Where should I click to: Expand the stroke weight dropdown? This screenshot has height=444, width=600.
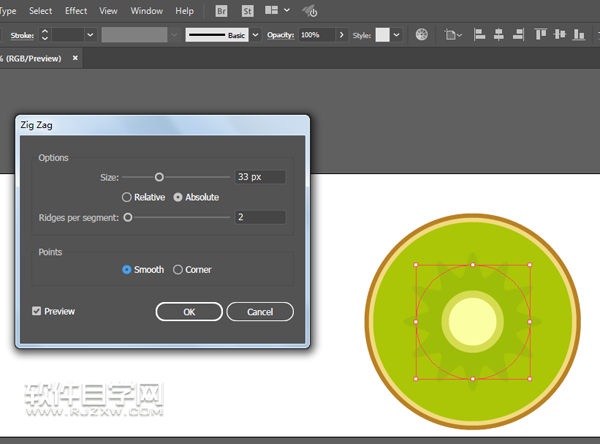tap(90, 34)
